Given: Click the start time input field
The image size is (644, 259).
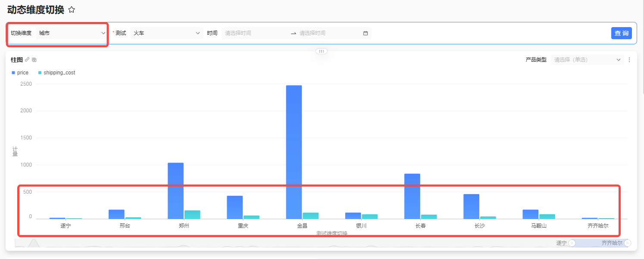Looking at the screenshot, I should (255, 33).
